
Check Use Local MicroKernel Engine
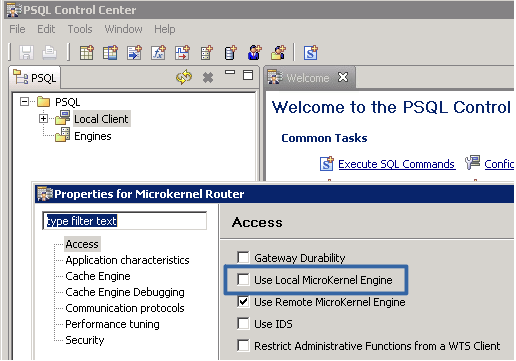[243, 279]
